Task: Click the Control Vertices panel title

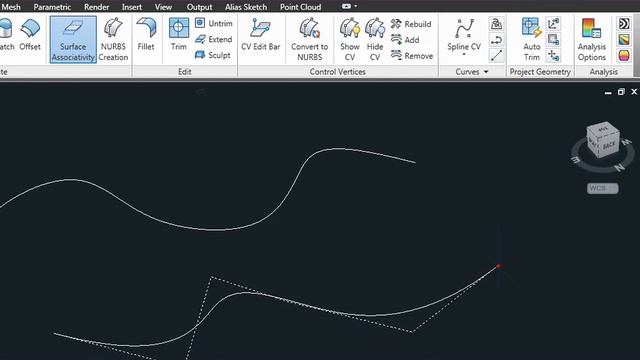Action: (x=338, y=72)
